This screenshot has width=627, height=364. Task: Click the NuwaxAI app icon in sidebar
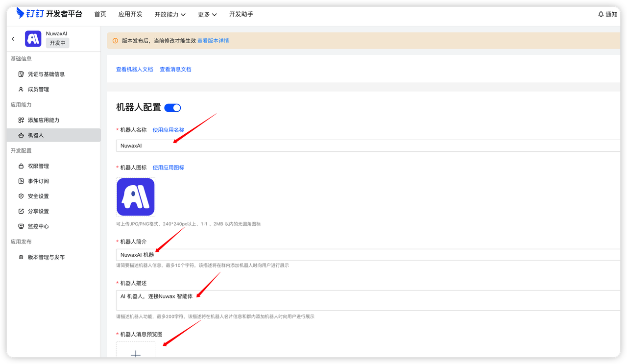coord(33,39)
